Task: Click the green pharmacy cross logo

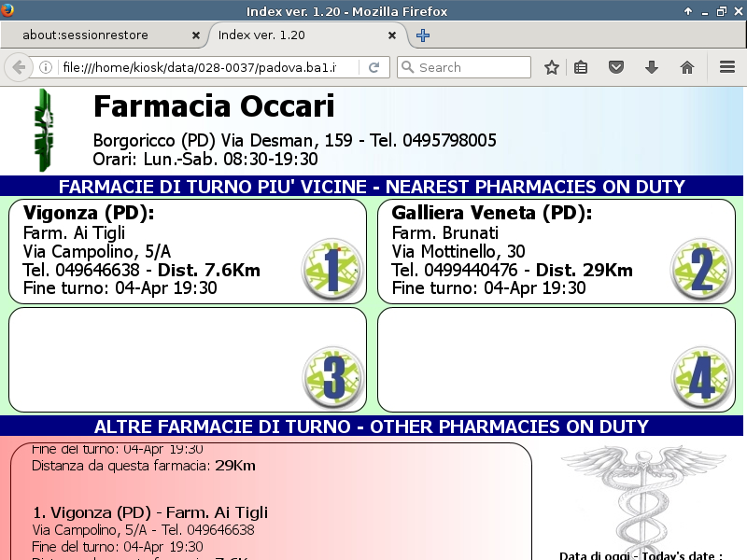Action: 41,131
